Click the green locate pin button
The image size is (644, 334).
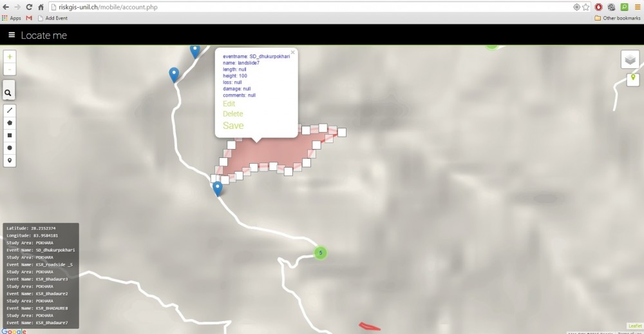pos(633,79)
